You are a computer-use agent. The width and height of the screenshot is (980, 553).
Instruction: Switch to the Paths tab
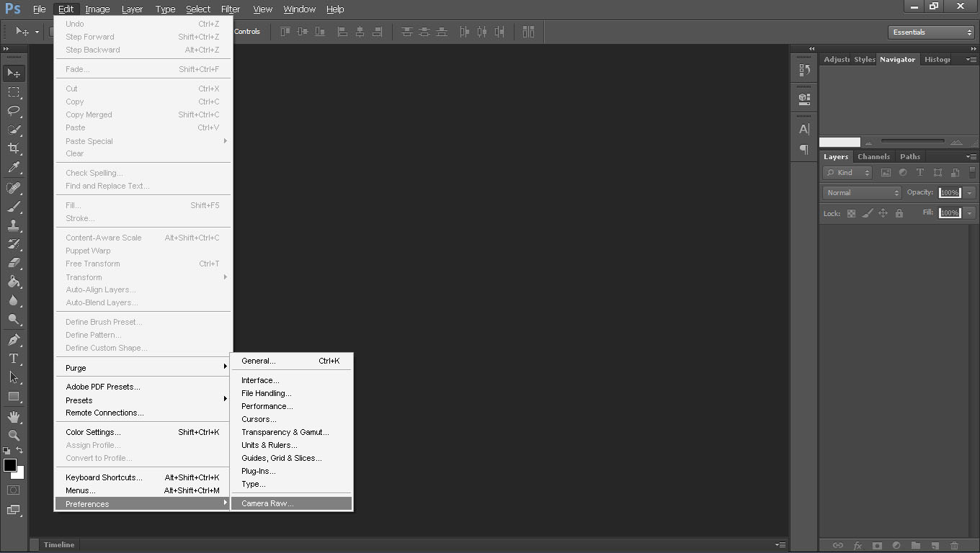click(910, 157)
